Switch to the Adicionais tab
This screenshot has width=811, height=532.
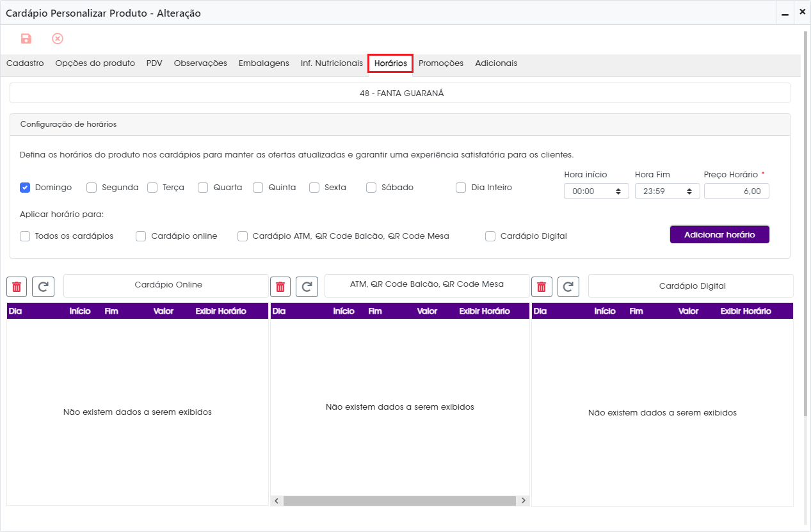pyautogui.click(x=496, y=63)
